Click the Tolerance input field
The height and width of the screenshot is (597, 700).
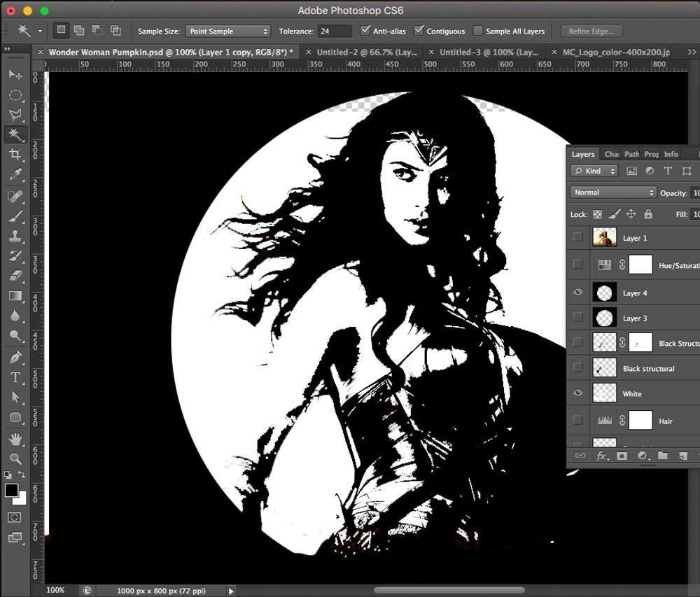click(335, 31)
